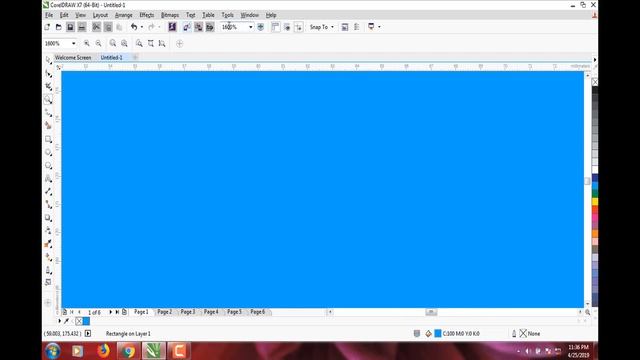This screenshot has height=360, width=640.
Task: Open the Snap To dropdown
Action: coord(322,27)
